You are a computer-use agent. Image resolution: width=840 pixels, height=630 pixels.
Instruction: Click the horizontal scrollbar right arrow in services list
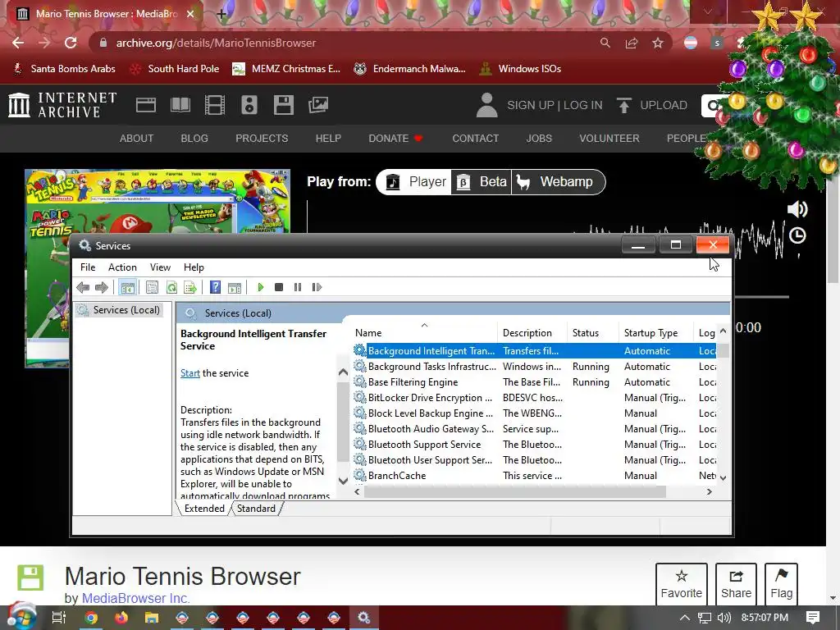(710, 492)
